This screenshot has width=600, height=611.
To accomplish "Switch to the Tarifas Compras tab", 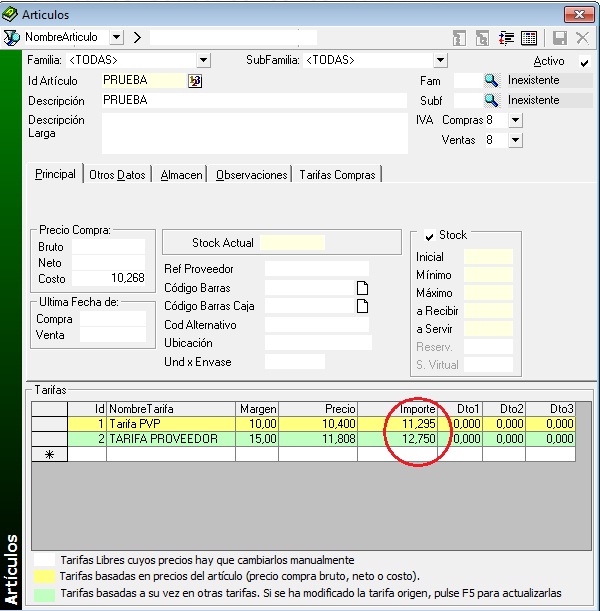I will click(337, 175).
